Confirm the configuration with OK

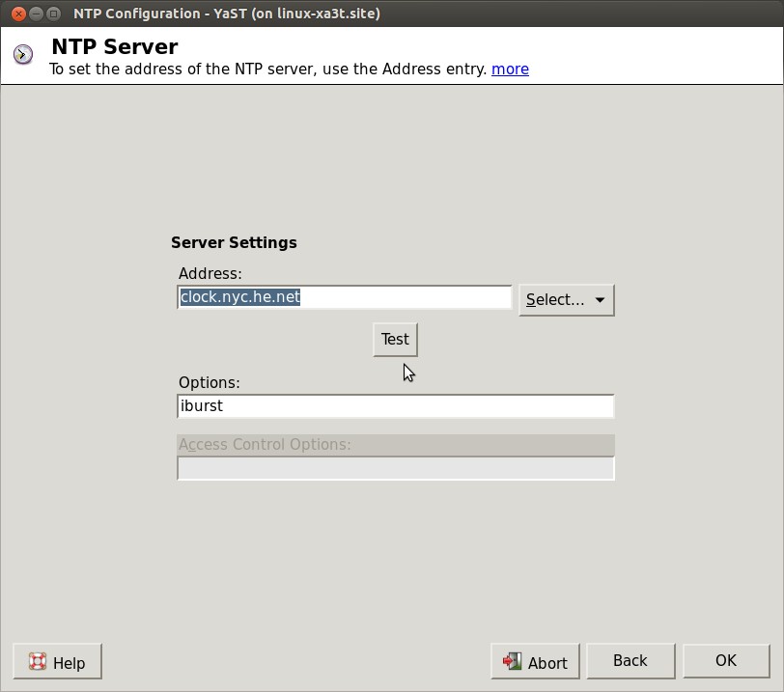point(726,660)
